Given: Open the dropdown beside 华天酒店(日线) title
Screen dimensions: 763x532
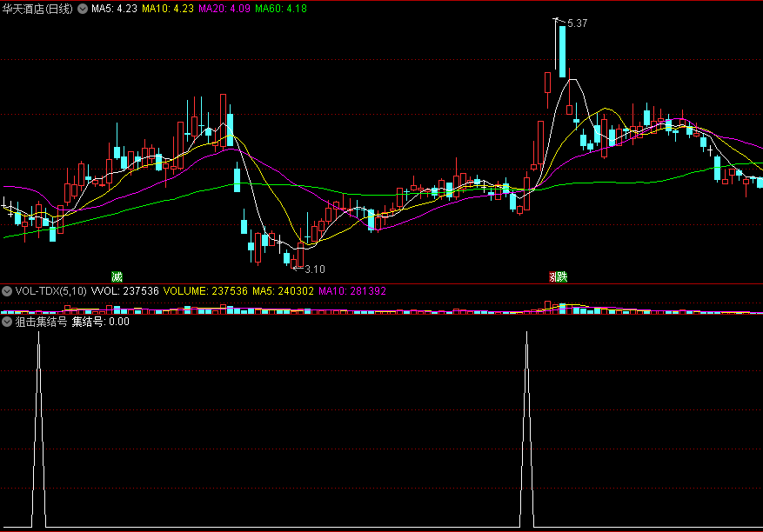Looking at the screenshot, I should [x=83, y=9].
